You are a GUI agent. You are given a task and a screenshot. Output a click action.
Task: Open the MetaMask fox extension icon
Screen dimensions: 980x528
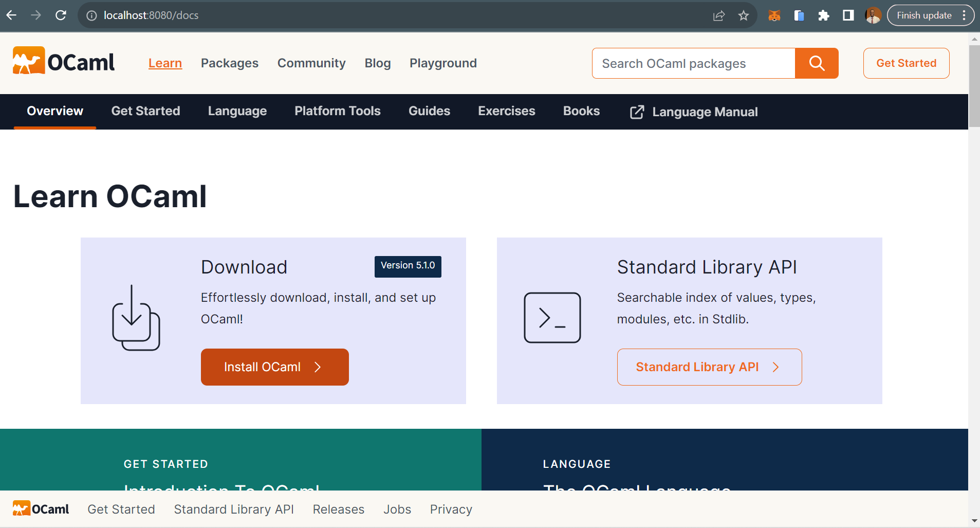(774, 15)
